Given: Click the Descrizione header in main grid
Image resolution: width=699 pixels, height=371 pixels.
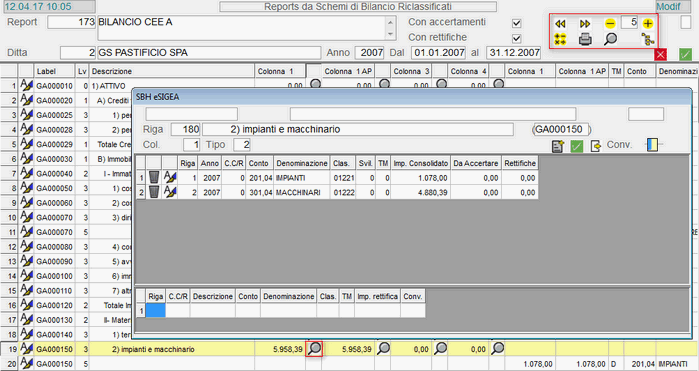Looking at the screenshot, I should coord(172,71).
